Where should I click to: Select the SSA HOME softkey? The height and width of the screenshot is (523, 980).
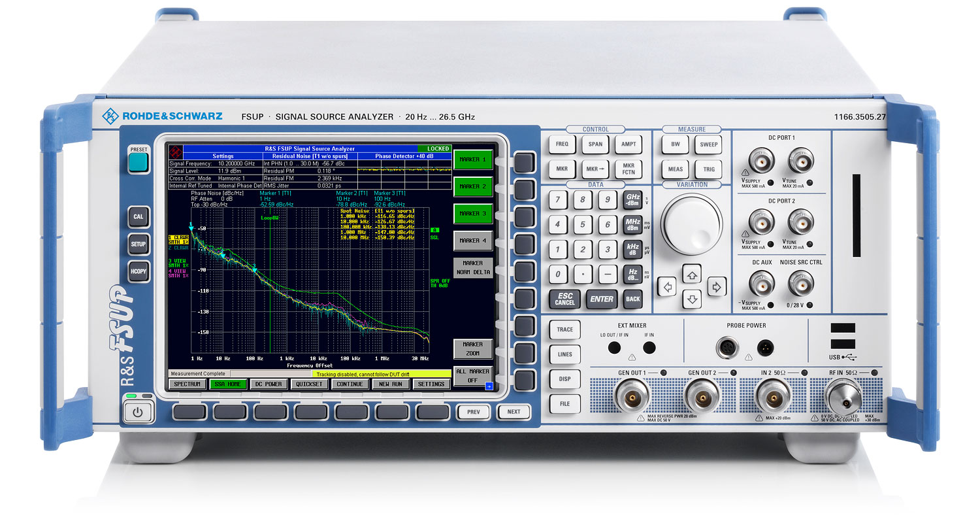[x=228, y=384]
